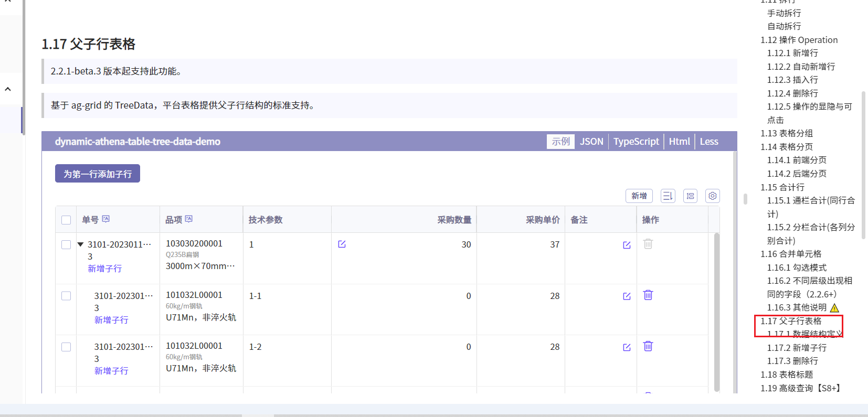
Task: Go to 1.19 高级查询【S8+】 in outline
Action: pos(801,388)
